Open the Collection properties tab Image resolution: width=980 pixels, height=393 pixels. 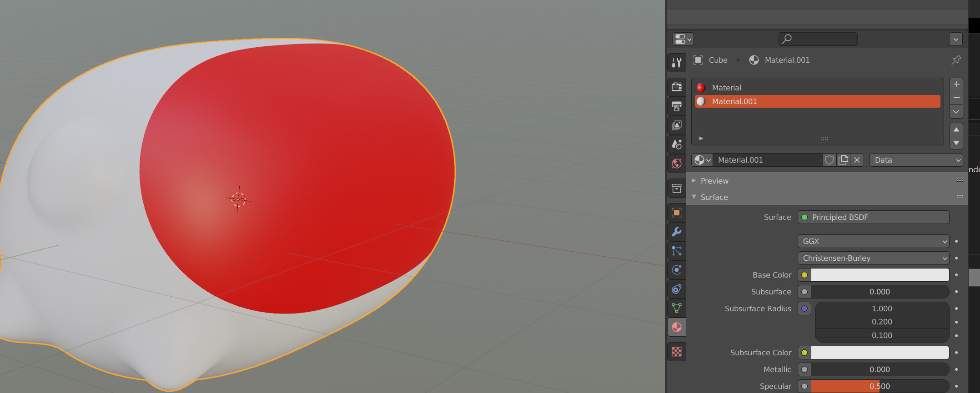pos(677,188)
